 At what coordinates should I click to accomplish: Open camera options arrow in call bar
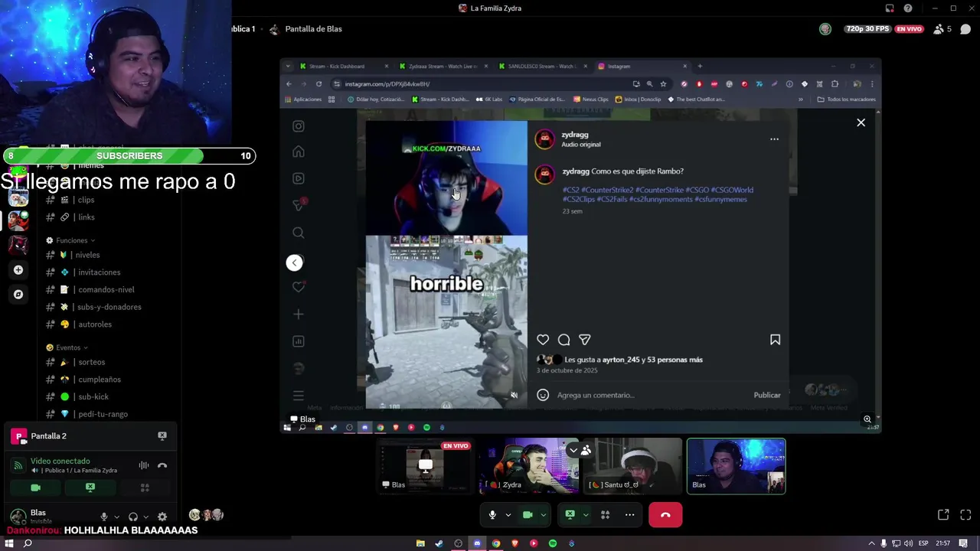[543, 515]
